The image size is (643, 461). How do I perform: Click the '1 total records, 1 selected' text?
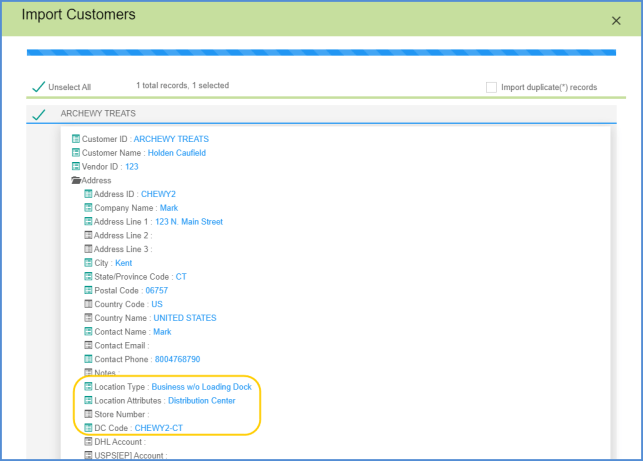tap(182, 85)
